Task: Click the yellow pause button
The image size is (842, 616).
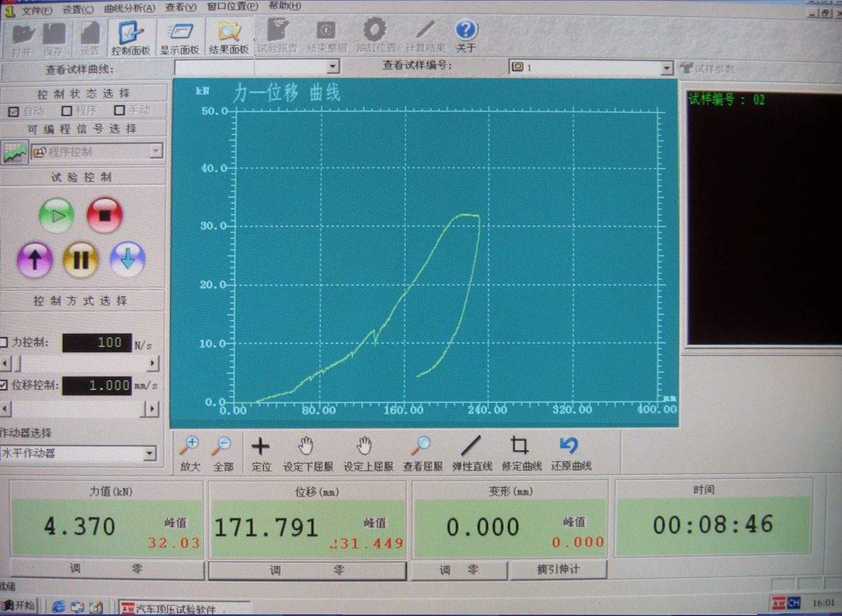Action: 81,260
